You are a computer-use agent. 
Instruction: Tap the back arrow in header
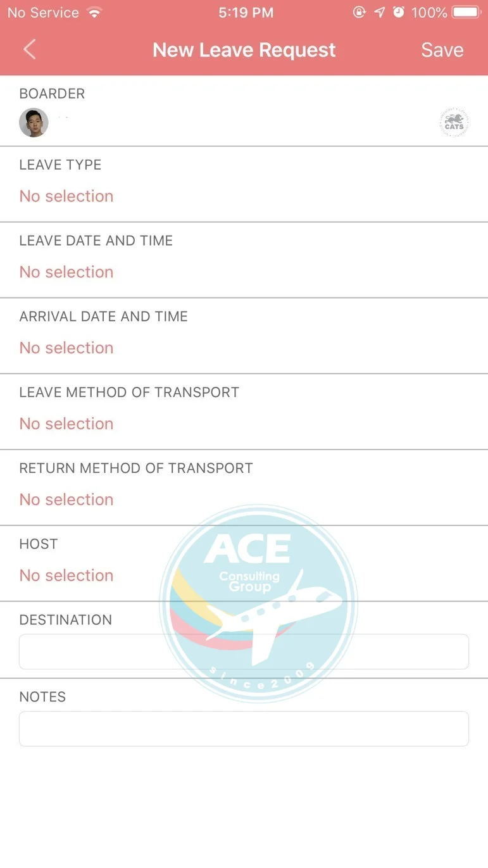[29, 49]
